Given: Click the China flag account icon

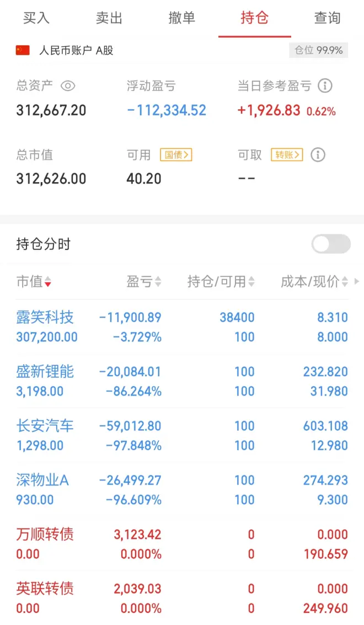Looking at the screenshot, I should (23, 51).
